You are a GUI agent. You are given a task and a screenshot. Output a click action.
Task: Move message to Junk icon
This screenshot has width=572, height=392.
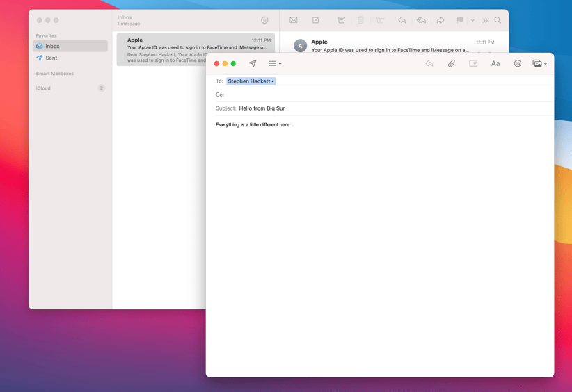(x=380, y=20)
